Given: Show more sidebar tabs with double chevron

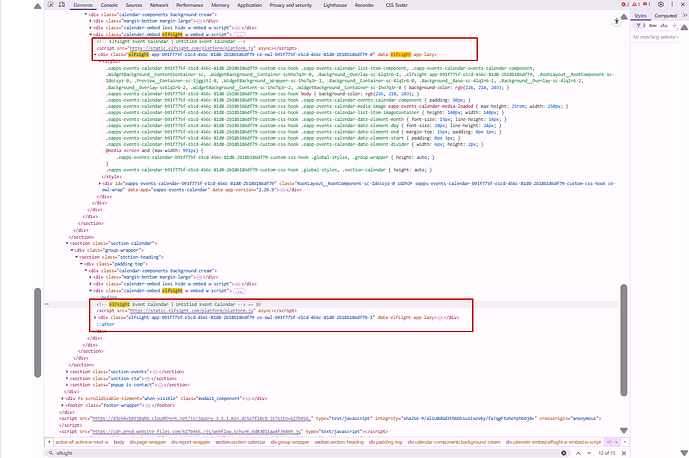Looking at the screenshot, I should [x=685, y=15].
